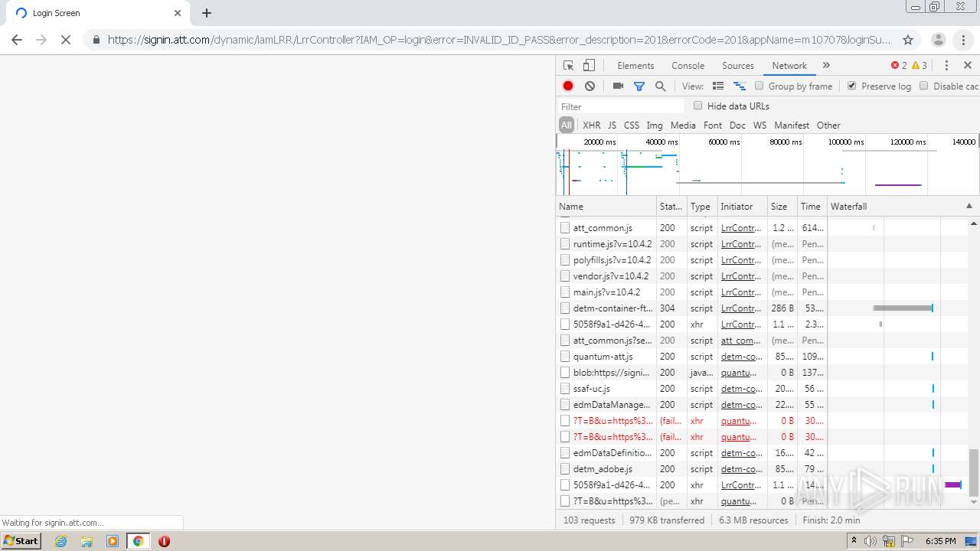The width and height of the screenshot is (980, 551).
Task: Open the Windows Start menu
Action: click(21, 541)
